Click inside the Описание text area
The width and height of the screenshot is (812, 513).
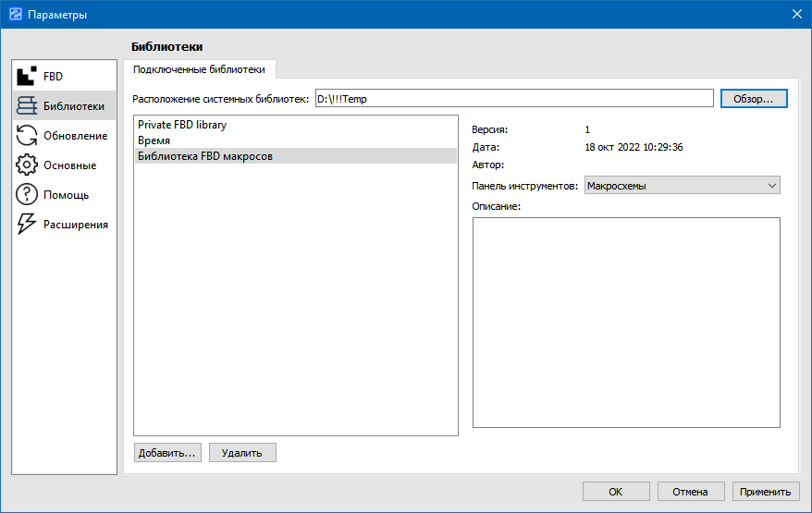tap(626, 323)
